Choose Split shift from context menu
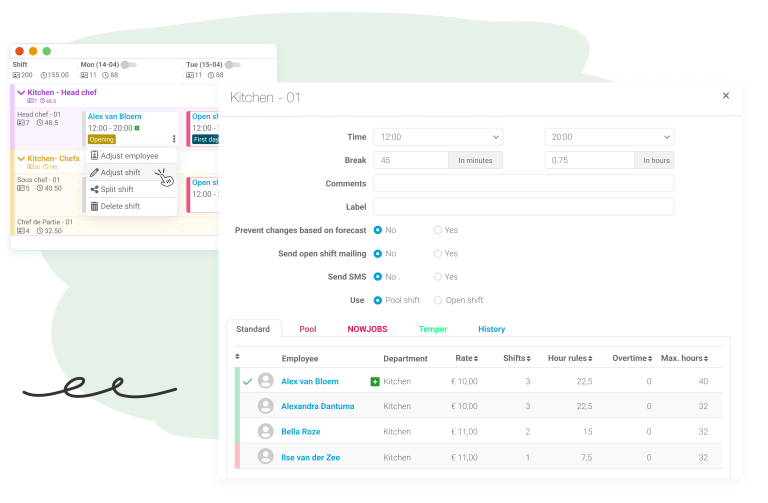This screenshot has width=768, height=503. click(x=131, y=190)
